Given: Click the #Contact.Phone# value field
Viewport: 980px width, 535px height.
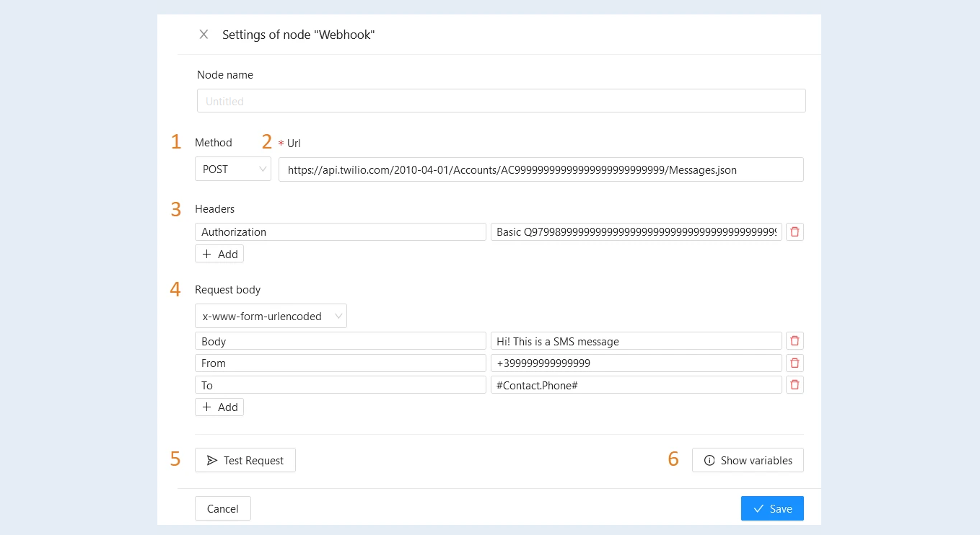Looking at the screenshot, I should (636, 385).
